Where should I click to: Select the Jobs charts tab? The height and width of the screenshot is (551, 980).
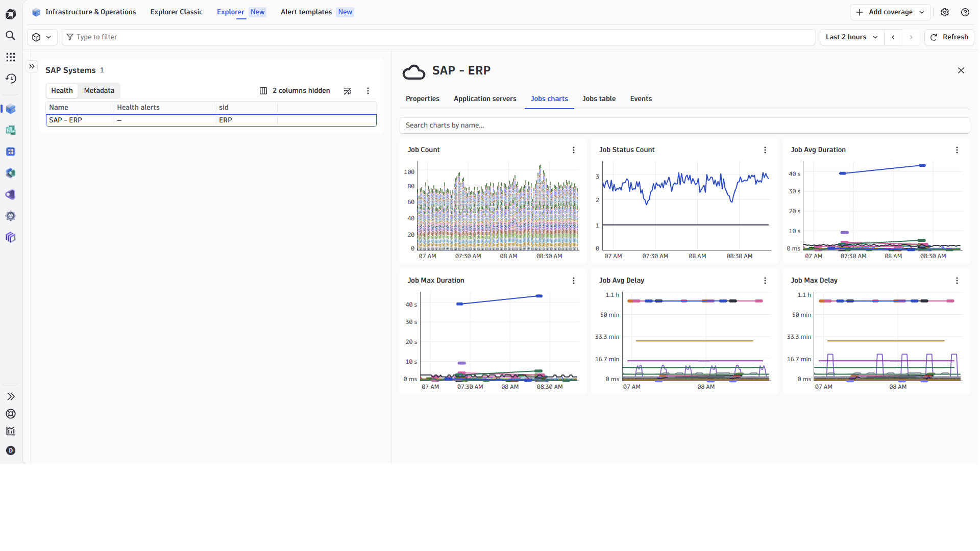[549, 99]
